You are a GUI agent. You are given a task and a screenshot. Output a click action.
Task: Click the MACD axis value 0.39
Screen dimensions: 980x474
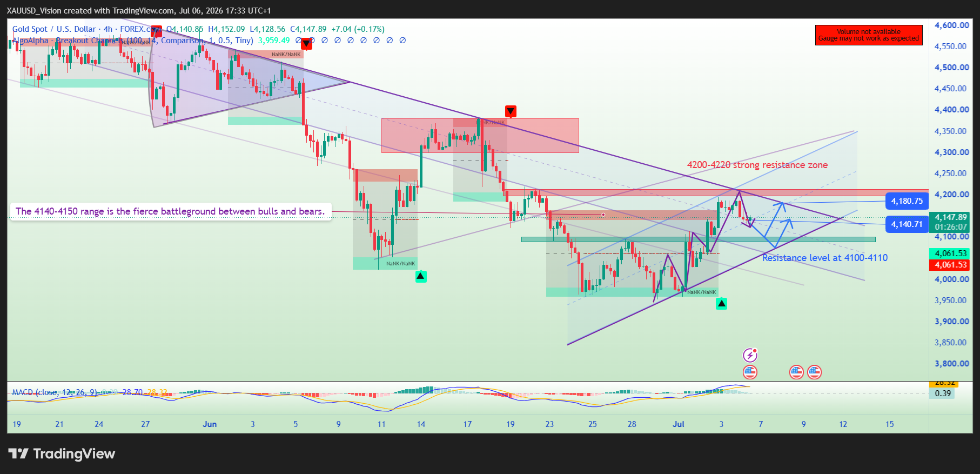point(943,393)
